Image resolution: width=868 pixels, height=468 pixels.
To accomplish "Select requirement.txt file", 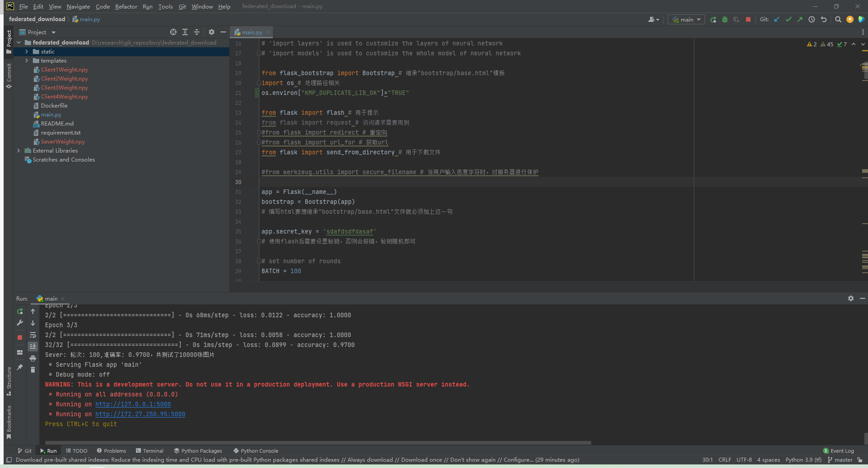I will pos(61,133).
